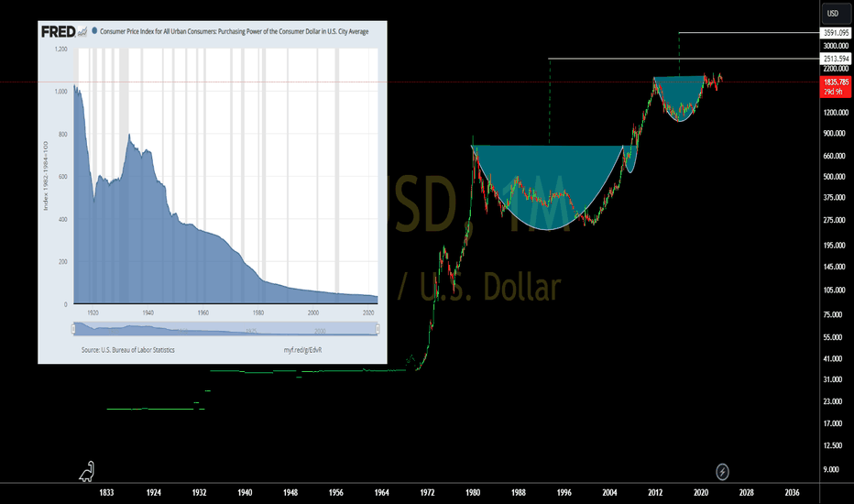The width and height of the screenshot is (854, 504).
Task: Click the 1,000 index label in the FRED chart
Action: pyautogui.click(x=61, y=92)
